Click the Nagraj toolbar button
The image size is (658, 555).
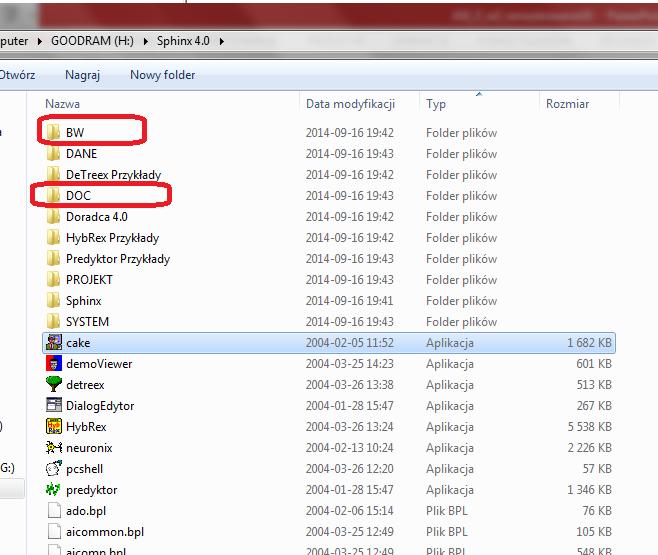pyautogui.click(x=83, y=75)
